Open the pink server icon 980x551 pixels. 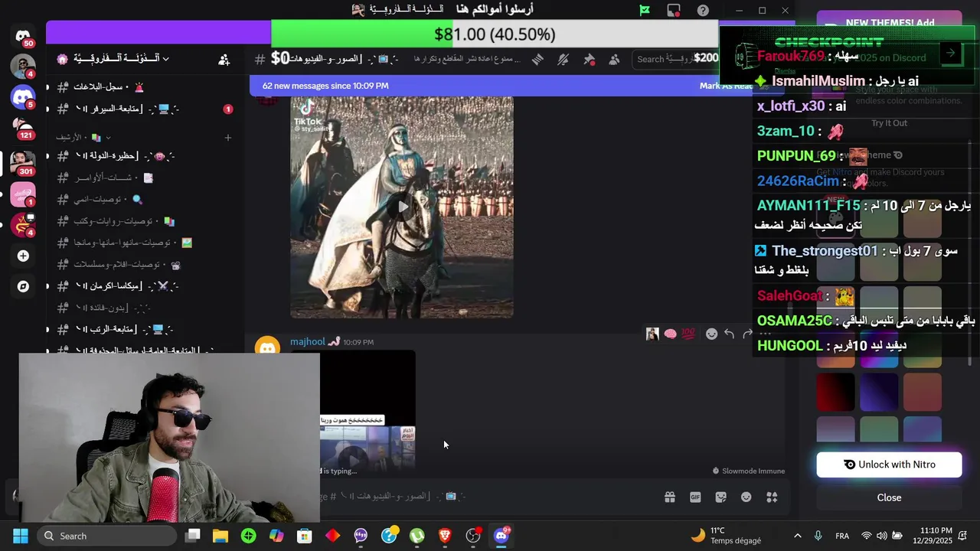click(x=23, y=195)
